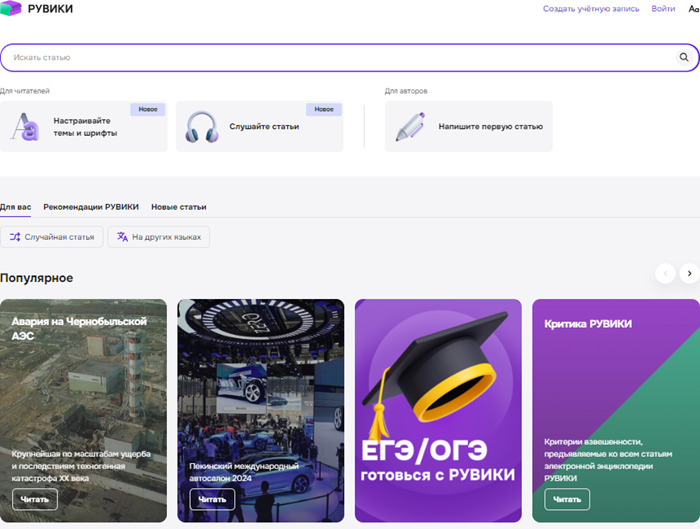Show next popular articles with right arrow

689,273
